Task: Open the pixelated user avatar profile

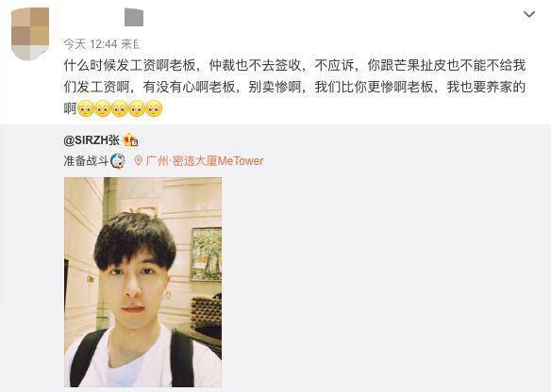Action: pos(30,34)
